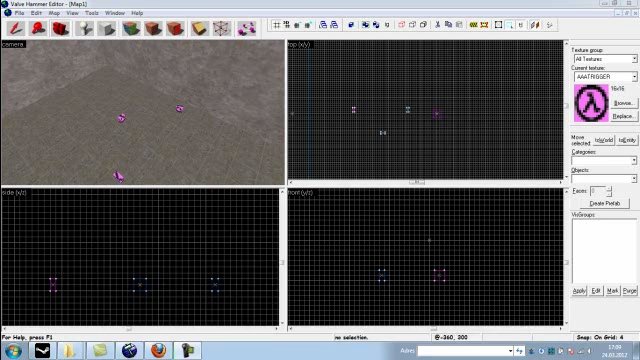Viewport: 640px width, 360px height.
Task: Click the scissors Cut icon
Action: point(438,25)
